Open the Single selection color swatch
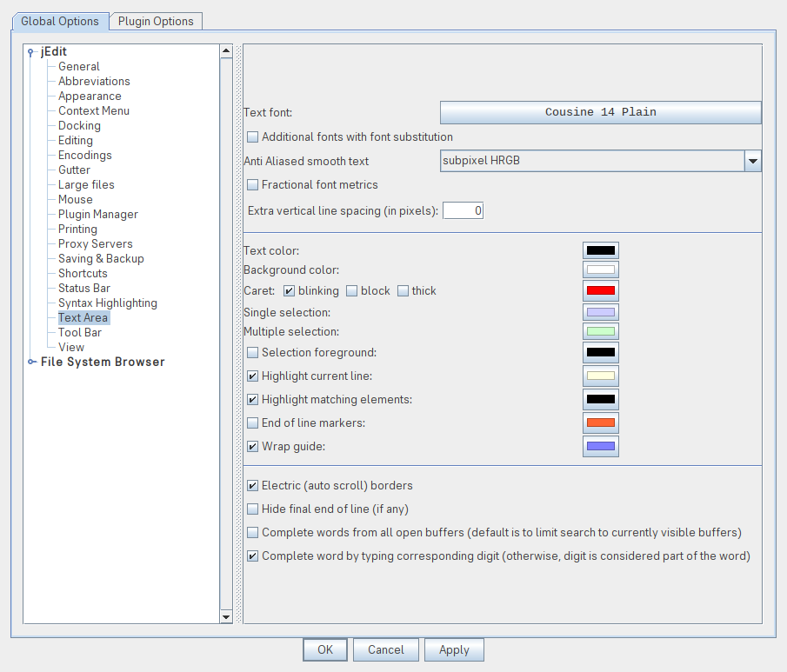The height and width of the screenshot is (672, 787). point(600,312)
